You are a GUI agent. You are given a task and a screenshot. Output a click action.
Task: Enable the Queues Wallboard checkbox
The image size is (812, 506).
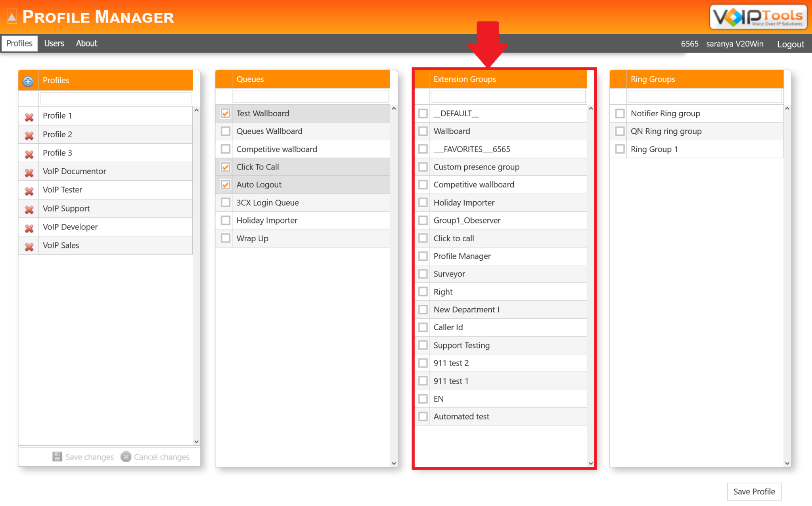tap(225, 131)
